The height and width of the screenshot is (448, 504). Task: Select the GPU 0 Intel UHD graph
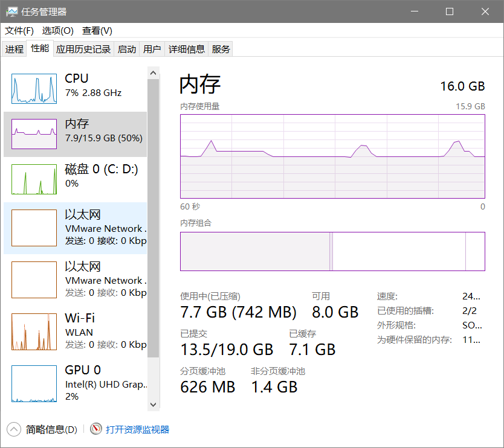[34, 383]
